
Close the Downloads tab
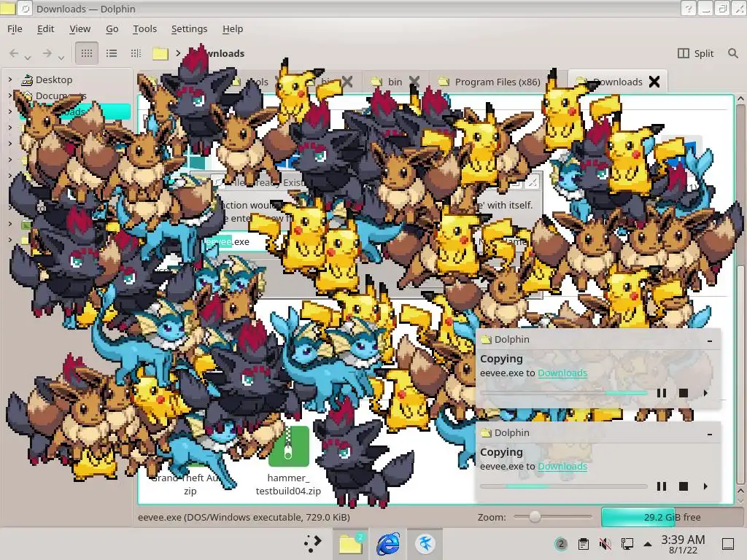tap(654, 82)
